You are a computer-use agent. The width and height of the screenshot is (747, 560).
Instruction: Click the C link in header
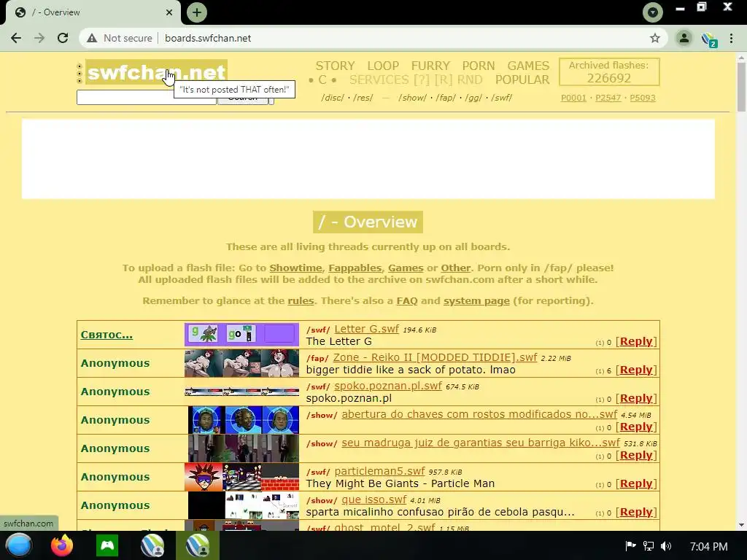tap(322, 79)
